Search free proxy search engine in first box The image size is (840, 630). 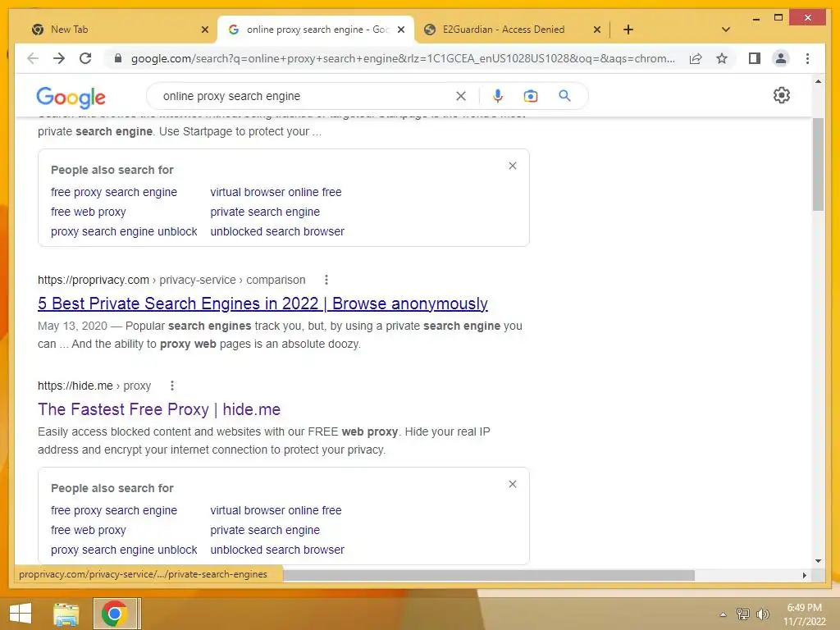coord(113,192)
